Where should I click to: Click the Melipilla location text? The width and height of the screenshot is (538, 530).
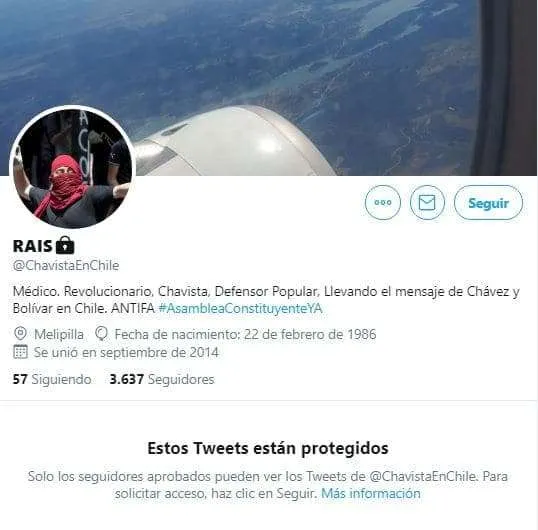click(59, 334)
